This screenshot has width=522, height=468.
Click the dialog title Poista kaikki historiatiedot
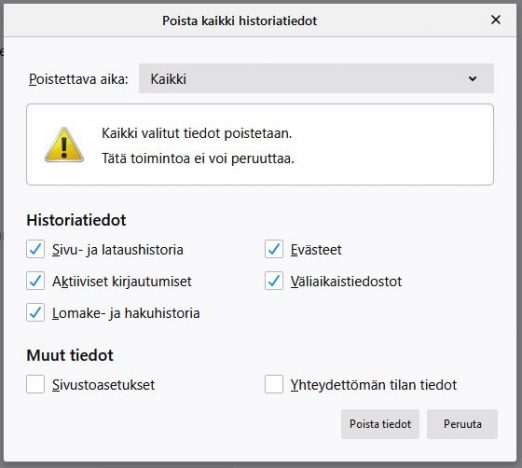click(x=239, y=21)
